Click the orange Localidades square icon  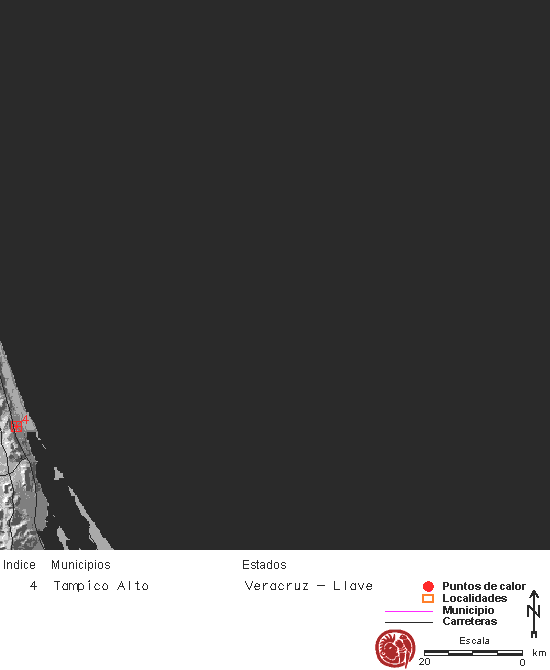coord(428,598)
